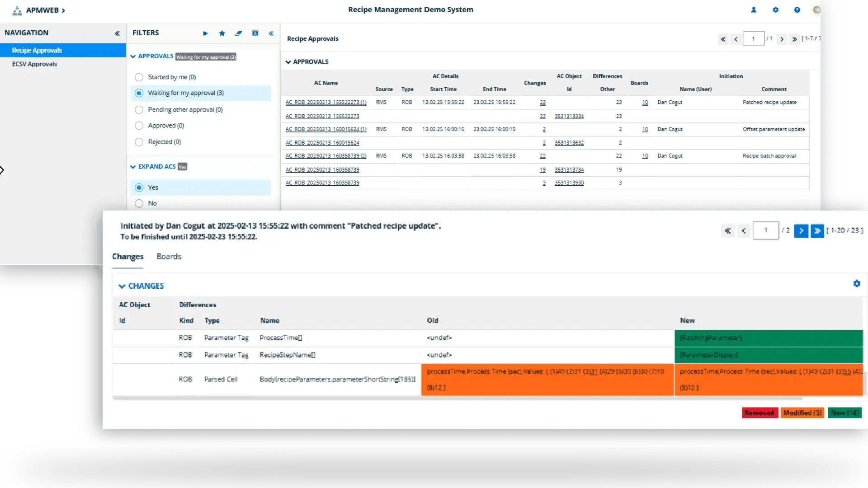Open AC ROB 20250213 155522273 (1) link

click(x=325, y=102)
